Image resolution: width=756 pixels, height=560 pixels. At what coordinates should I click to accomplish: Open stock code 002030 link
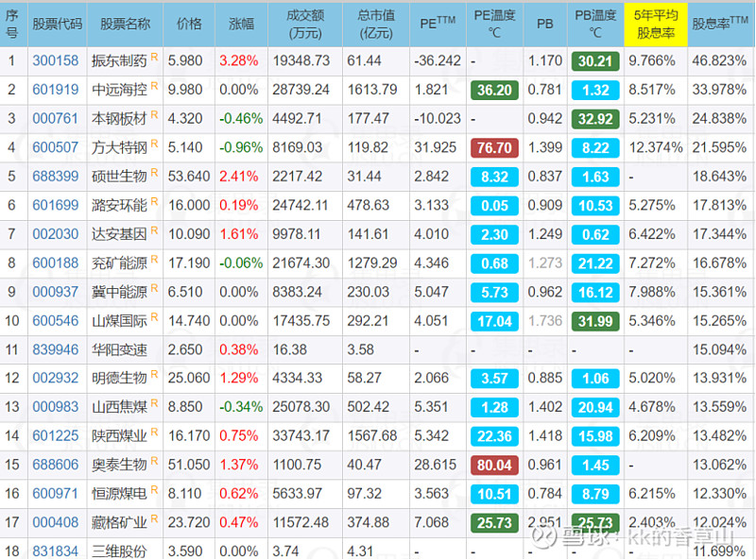tap(56, 234)
